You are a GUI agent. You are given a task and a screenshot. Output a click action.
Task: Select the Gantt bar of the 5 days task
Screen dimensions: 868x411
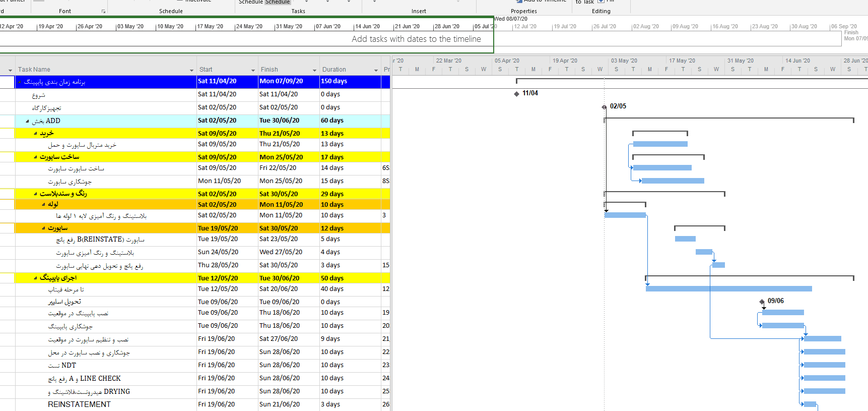[685, 239]
